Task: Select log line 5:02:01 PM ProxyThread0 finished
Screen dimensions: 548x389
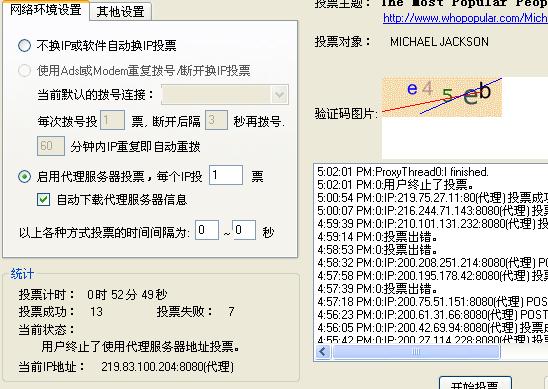Action: (403, 172)
